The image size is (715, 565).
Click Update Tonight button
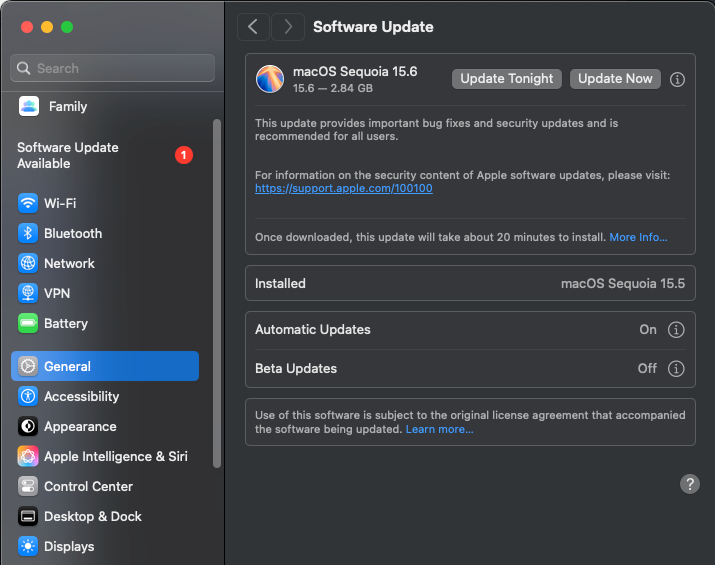pyautogui.click(x=507, y=79)
